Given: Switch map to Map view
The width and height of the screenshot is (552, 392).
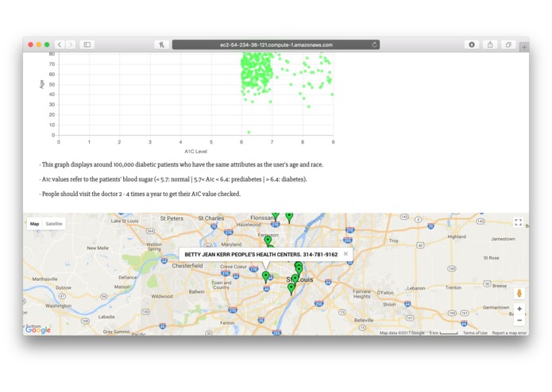Looking at the screenshot, I should (x=34, y=224).
